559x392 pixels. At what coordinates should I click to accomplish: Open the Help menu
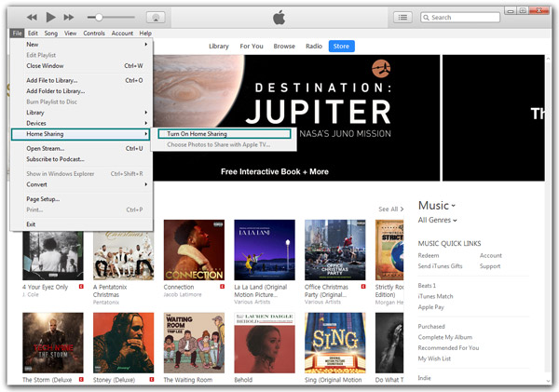click(145, 34)
